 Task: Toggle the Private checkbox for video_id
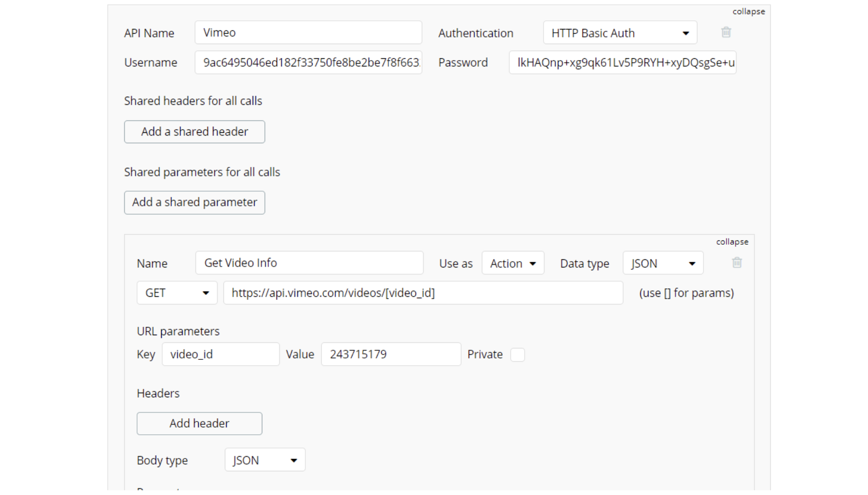click(x=517, y=355)
